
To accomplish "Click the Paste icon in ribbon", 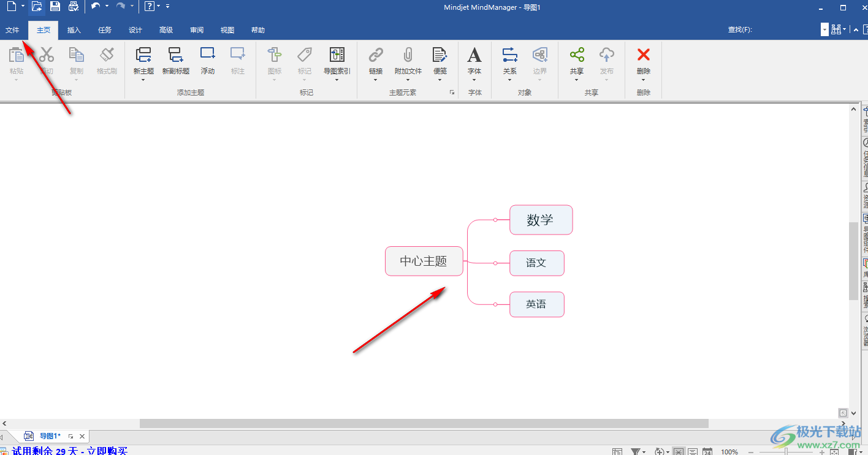I will point(17,55).
